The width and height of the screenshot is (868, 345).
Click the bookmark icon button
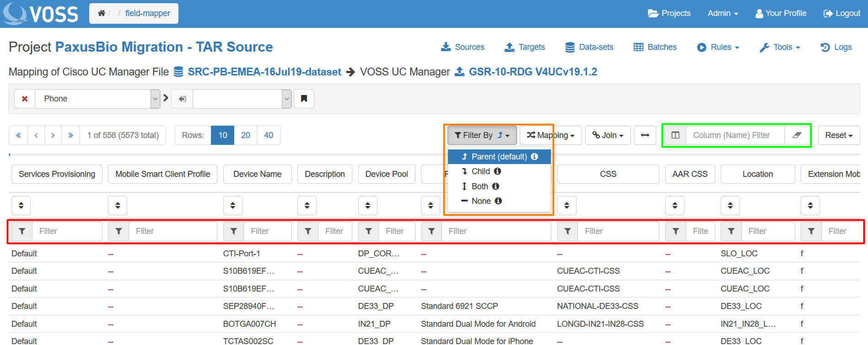[304, 99]
